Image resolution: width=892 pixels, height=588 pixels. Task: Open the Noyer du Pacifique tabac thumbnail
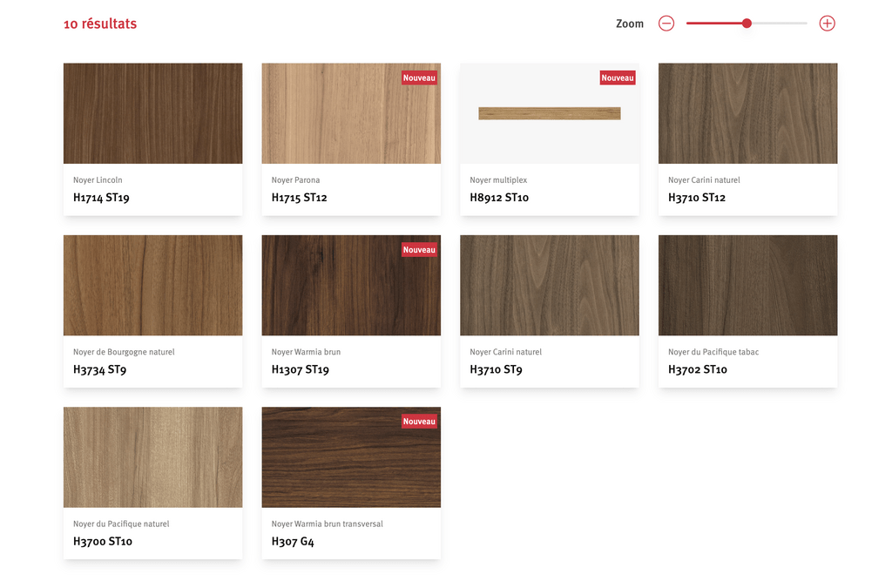747,285
